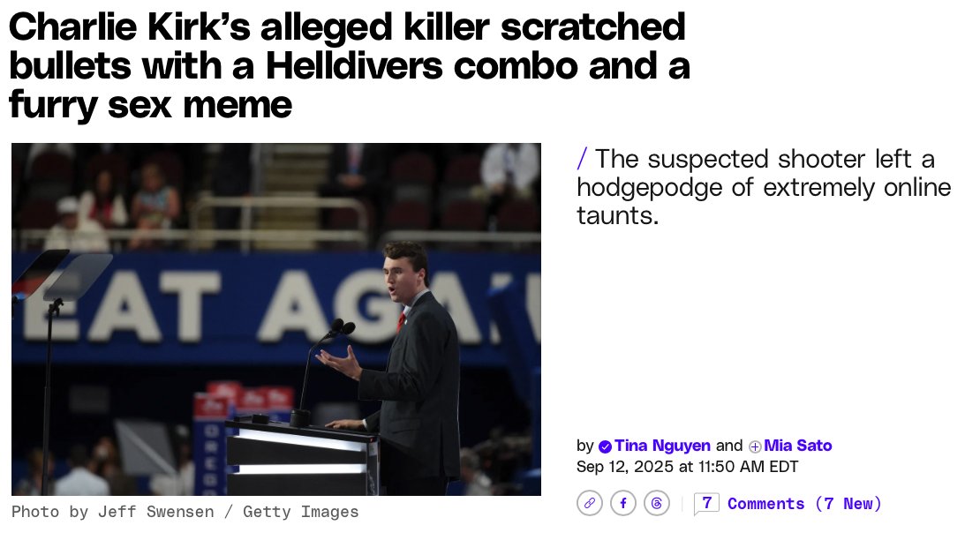View the Comments (7 New) section

[x=804, y=504]
